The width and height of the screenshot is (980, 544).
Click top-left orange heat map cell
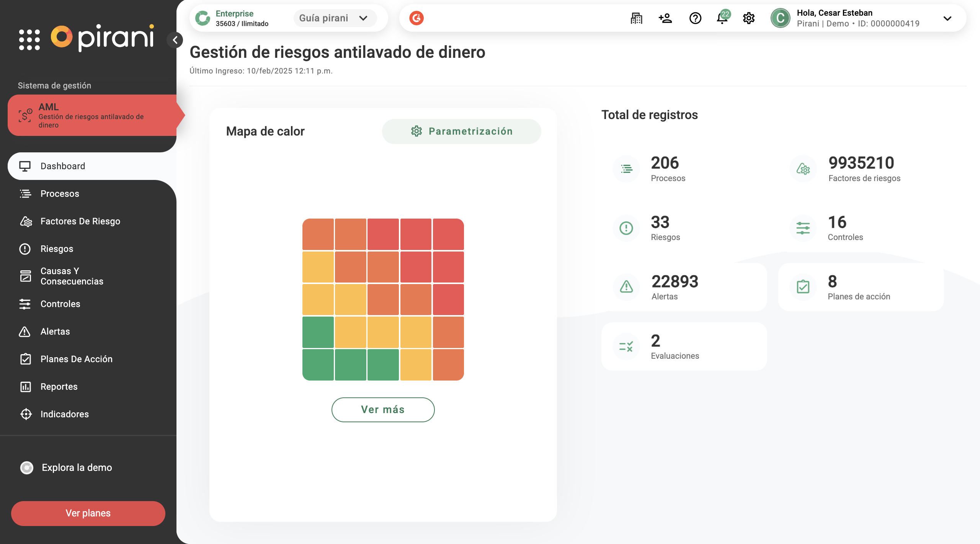[318, 234]
